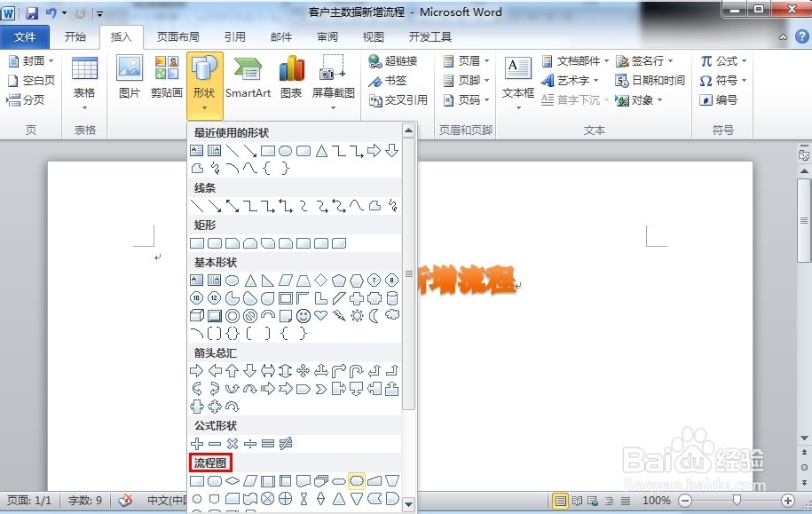Screen dimensions: 812x514
Task: Open the 审阅 ribbon tab
Action: (x=327, y=36)
